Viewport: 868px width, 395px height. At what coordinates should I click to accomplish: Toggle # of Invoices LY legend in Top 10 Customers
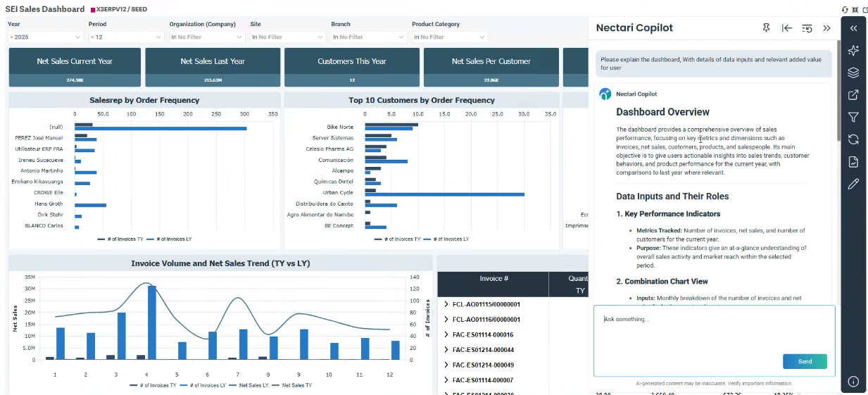click(x=447, y=239)
